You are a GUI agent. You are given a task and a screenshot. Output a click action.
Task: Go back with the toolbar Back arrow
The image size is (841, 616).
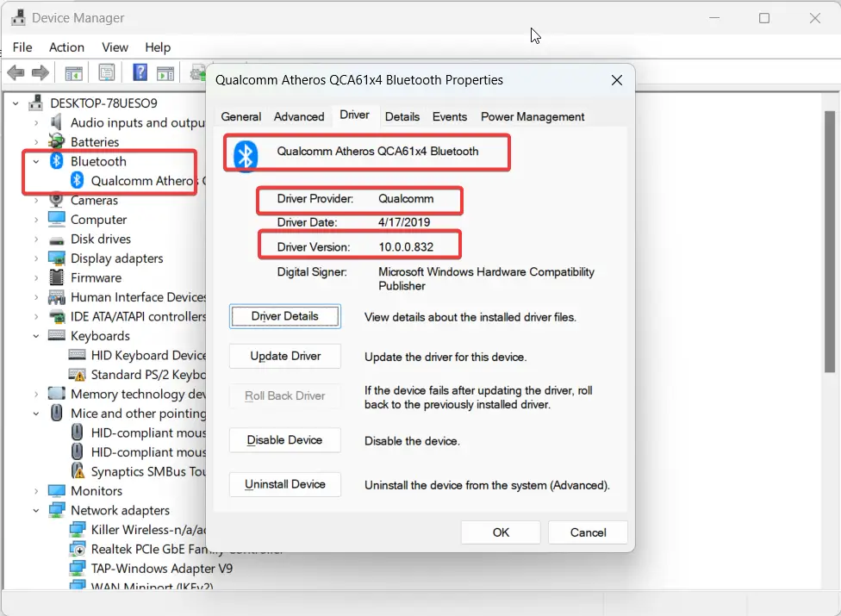[x=16, y=72]
